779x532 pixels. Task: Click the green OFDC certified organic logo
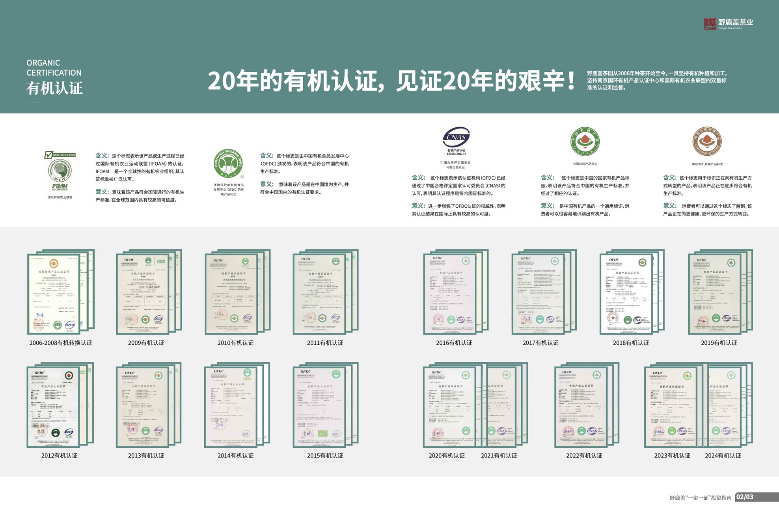coord(228,164)
